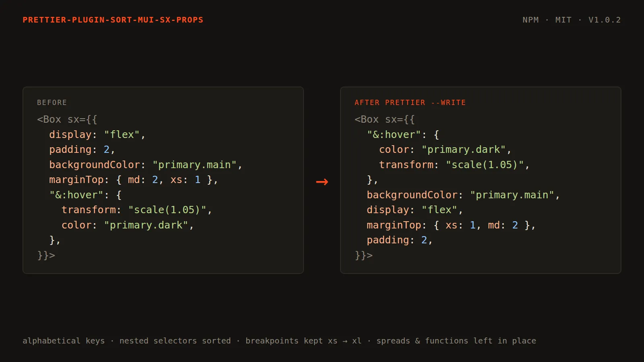
Task: Click the prettier-plugin-sort-mui-sx-props title
Action: tap(113, 20)
